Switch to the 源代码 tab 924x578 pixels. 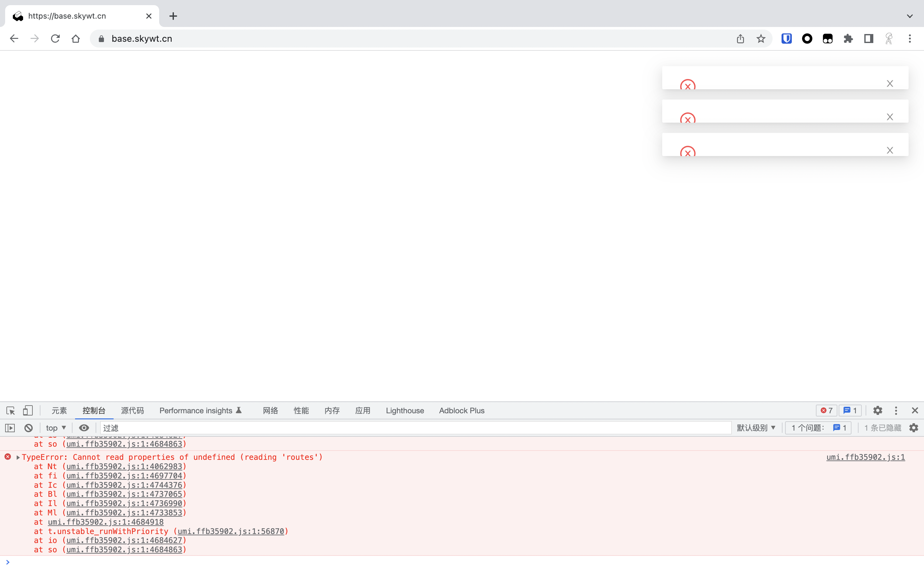pyautogui.click(x=133, y=411)
